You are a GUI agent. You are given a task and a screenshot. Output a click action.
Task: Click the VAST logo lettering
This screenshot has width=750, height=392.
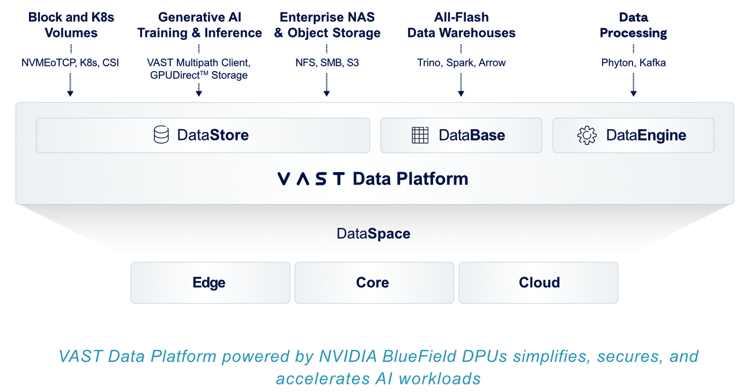(311, 179)
